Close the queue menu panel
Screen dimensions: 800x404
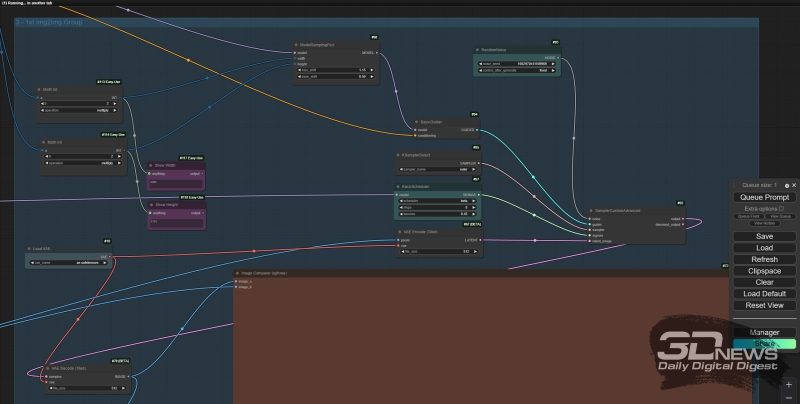click(x=794, y=185)
